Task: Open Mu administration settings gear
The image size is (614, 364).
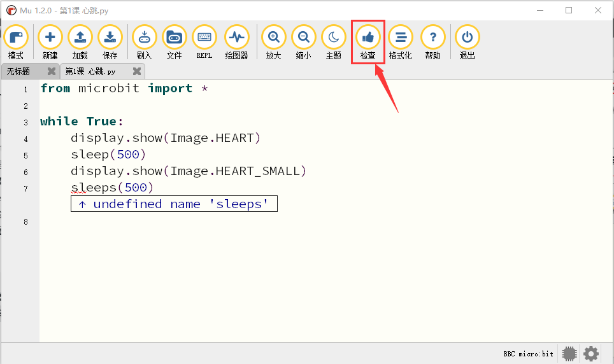Action: (591, 354)
